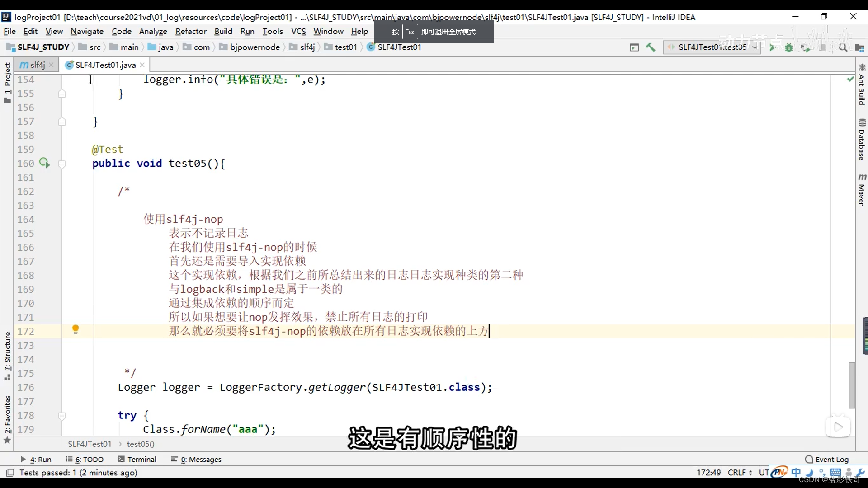Open the 4: Run tool window
Viewport: 868px width, 488px height.
tap(36, 459)
